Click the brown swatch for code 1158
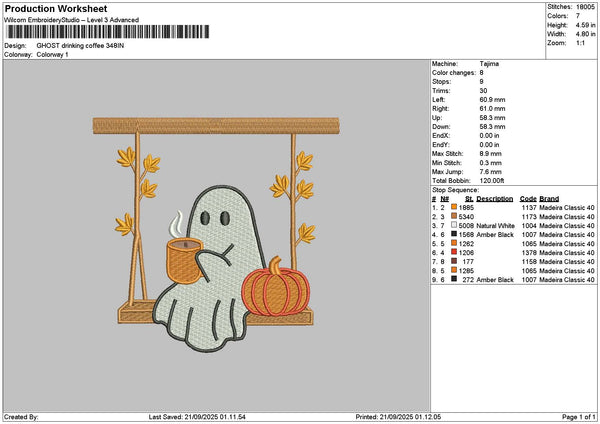Image resolution: width=600 pixels, height=424 pixels. [454, 261]
